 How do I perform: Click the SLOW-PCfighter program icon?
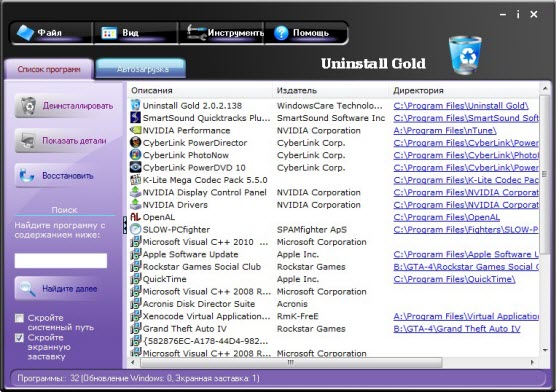pos(135,229)
